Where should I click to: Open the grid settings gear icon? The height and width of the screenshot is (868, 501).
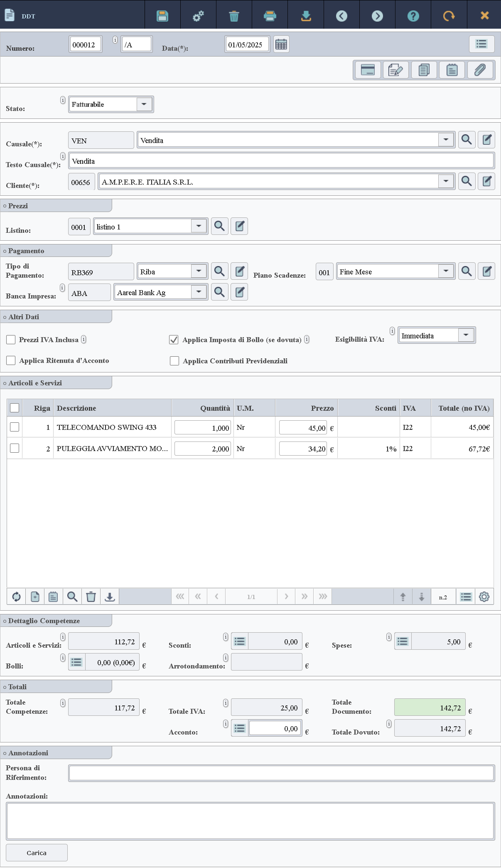click(x=484, y=597)
